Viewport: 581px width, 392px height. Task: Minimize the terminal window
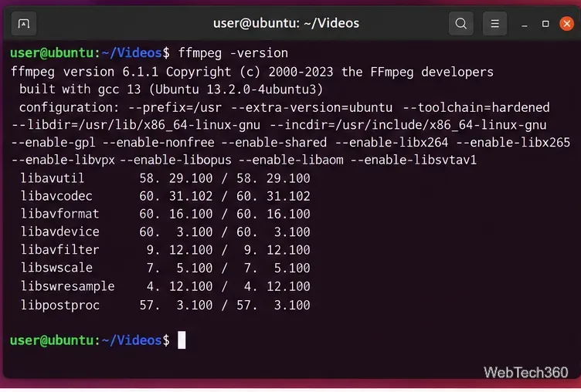525,25
